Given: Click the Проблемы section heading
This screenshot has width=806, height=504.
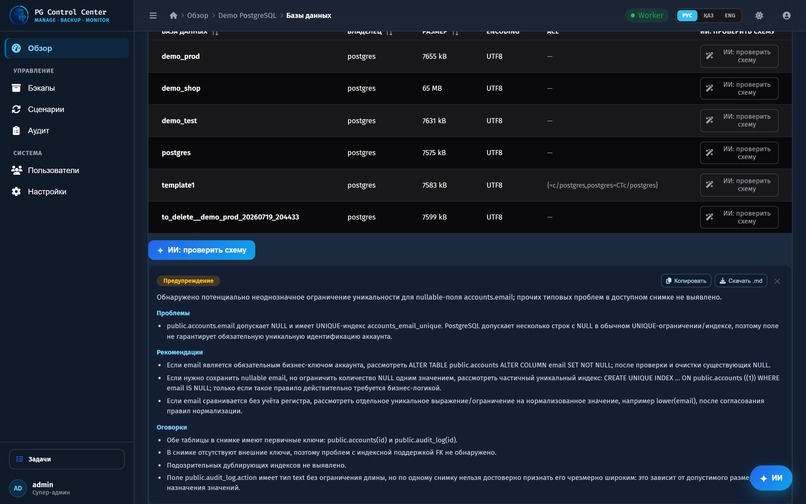Looking at the screenshot, I should click(x=173, y=313).
